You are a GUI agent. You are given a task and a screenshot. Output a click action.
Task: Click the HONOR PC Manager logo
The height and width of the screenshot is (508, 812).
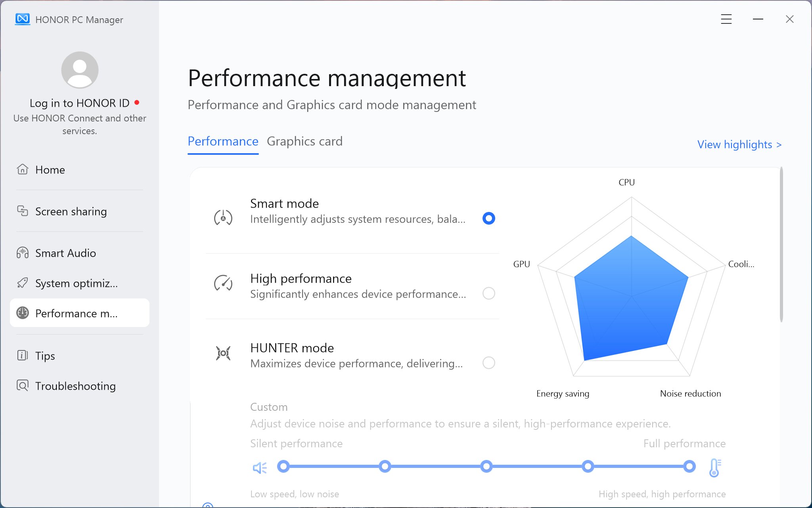click(23, 19)
